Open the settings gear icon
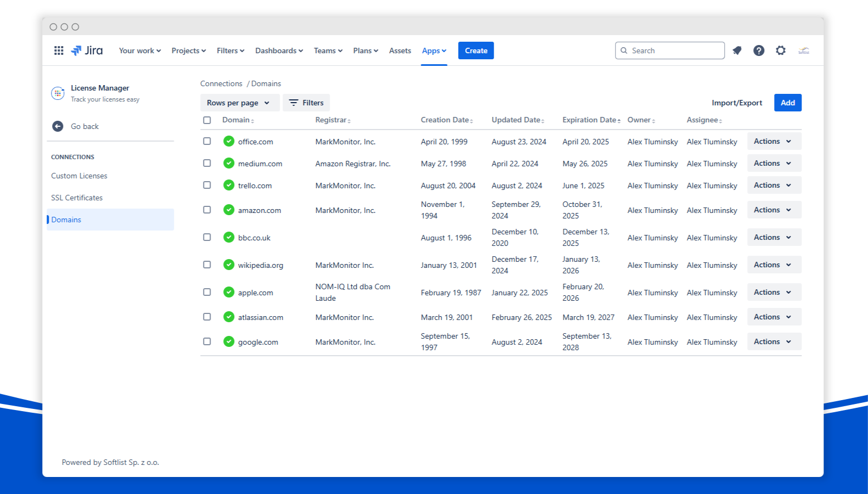868x494 pixels. [x=781, y=50]
